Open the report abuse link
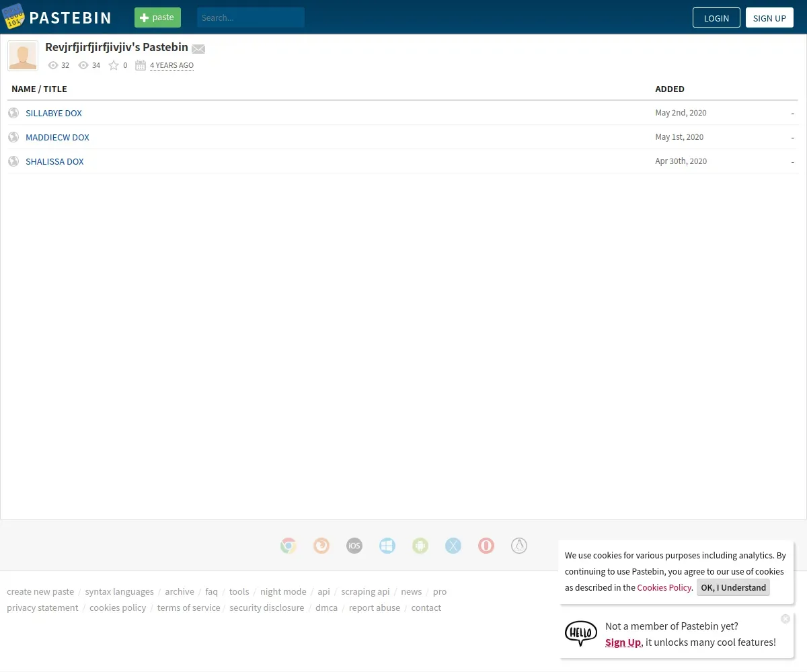Image resolution: width=807 pixels, height=672 pixels. [x=374, y=607]
